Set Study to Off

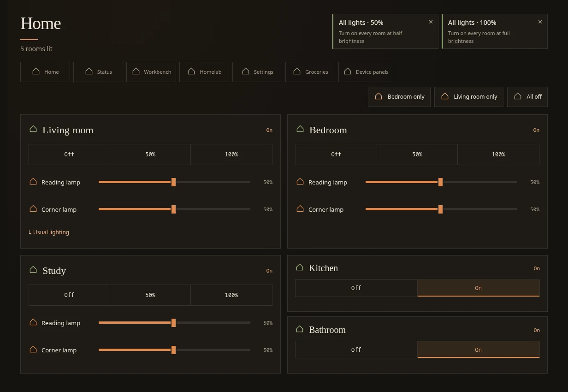69,295
